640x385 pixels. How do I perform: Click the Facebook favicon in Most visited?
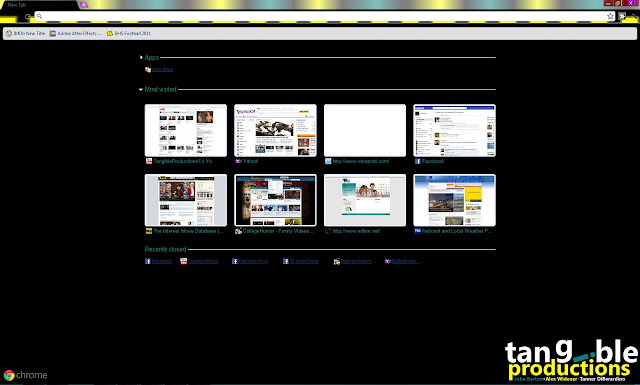coord(418,161)
